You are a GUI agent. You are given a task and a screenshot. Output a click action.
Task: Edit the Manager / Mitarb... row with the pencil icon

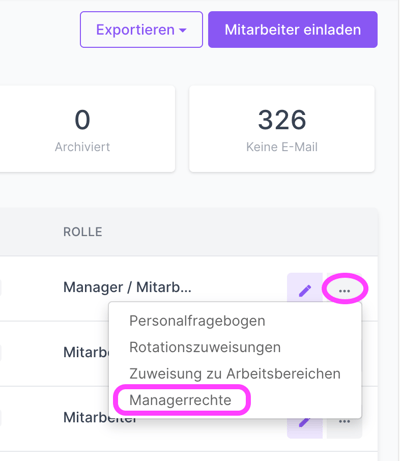(305, 290)
